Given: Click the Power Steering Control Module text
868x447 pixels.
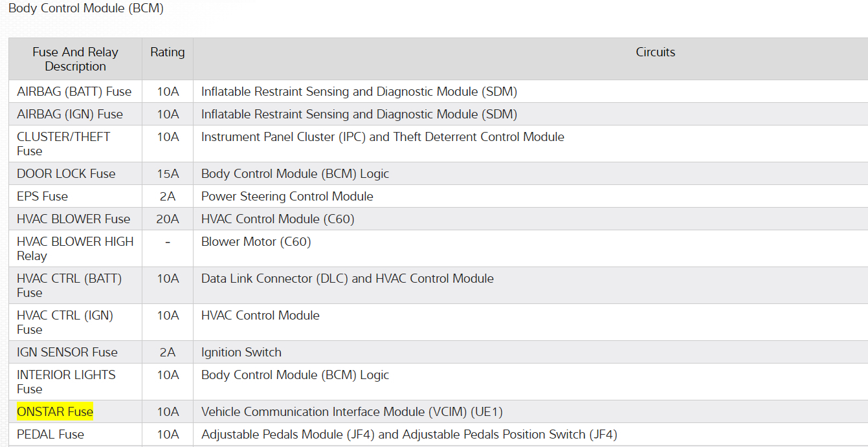Looking at the screenshot, I should (x=287, y=196).
